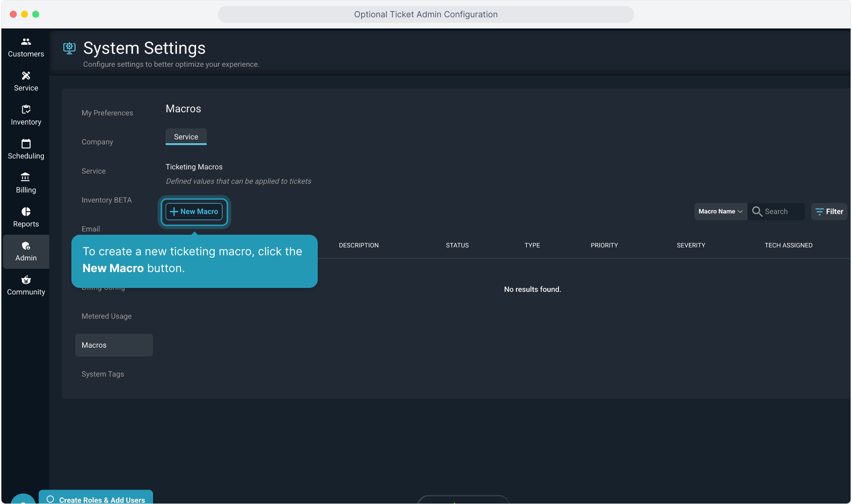The width and height of the screenshot is (852, 504).
Task: Go to Metered Usage settings
Action: click(106, 316)
